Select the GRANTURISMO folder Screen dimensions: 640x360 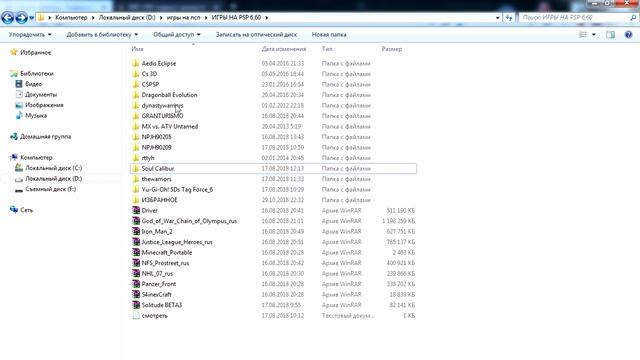coord(162,116)
